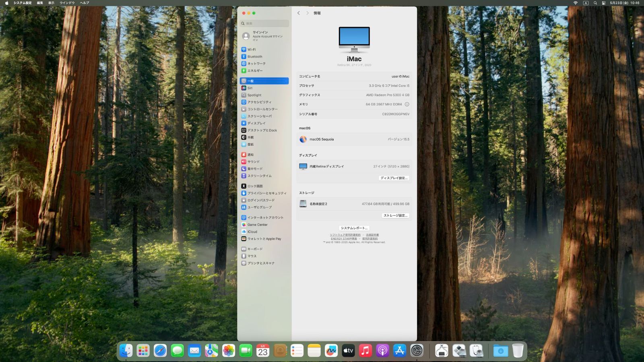Open the App Store from the Dock
644x362 pixels.
400,351
